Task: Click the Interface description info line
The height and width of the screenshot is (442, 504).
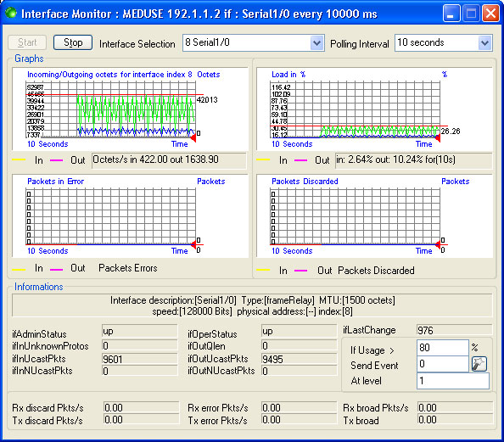Action: click(252, 300)
